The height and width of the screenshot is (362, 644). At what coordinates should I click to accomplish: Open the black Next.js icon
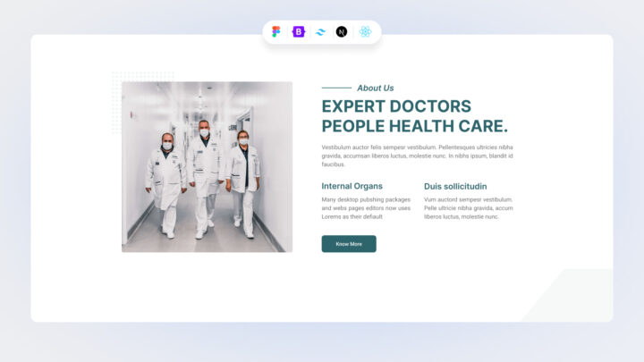tap(342, 31)
